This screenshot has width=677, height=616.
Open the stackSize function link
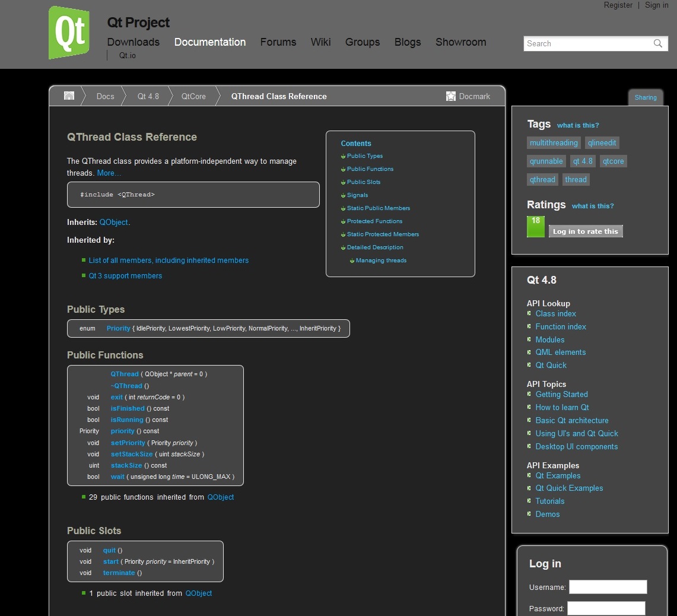point(126,465)
